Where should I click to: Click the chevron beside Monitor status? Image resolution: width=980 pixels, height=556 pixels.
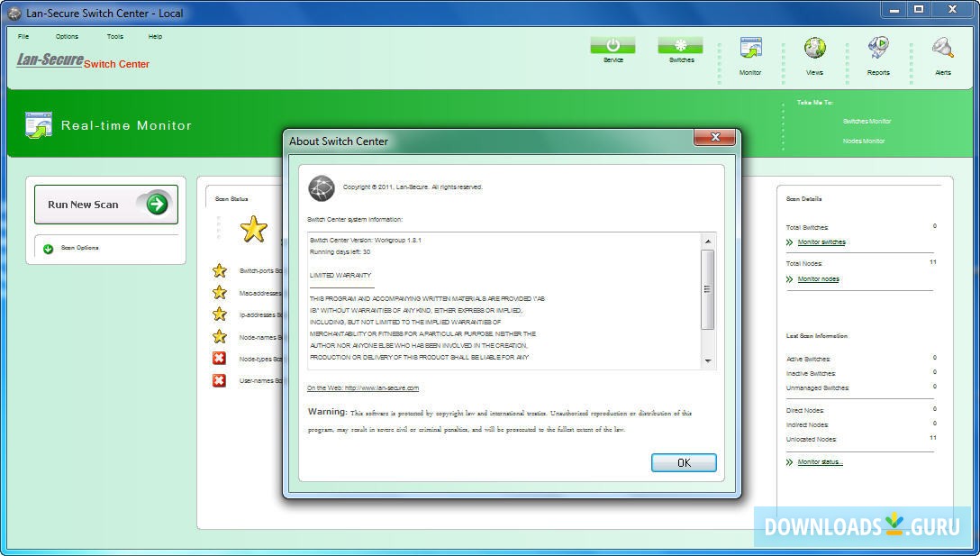789,461
